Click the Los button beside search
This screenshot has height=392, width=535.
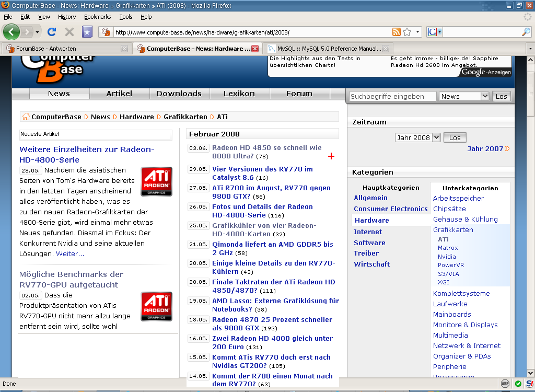click(x=501, y=96)
